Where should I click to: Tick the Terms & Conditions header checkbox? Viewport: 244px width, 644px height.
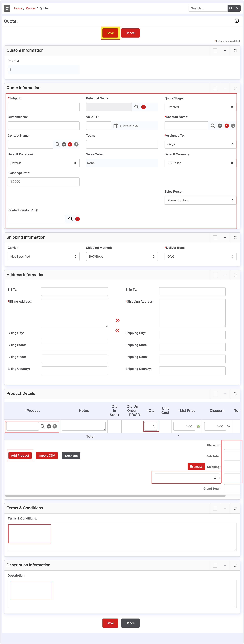coord(215,508)
